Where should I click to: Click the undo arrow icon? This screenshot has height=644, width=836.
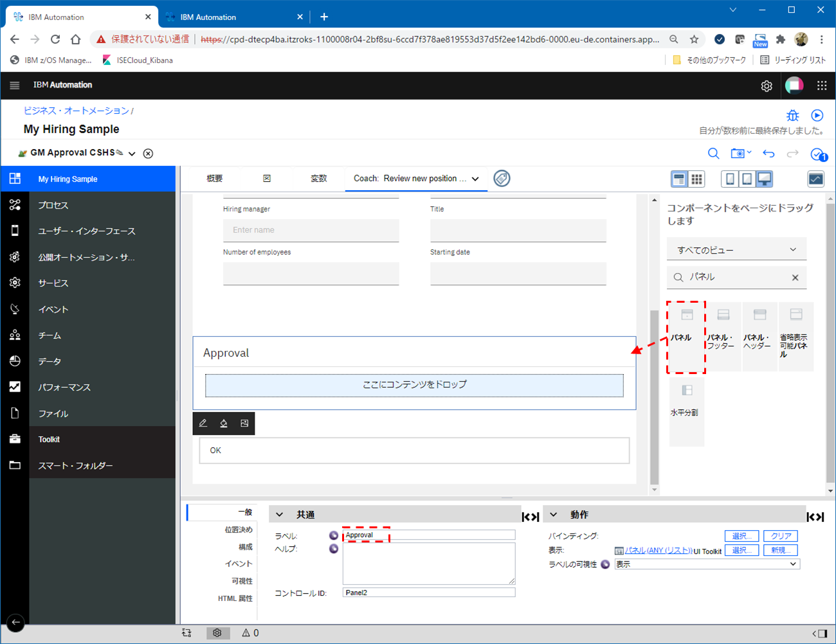768,154
